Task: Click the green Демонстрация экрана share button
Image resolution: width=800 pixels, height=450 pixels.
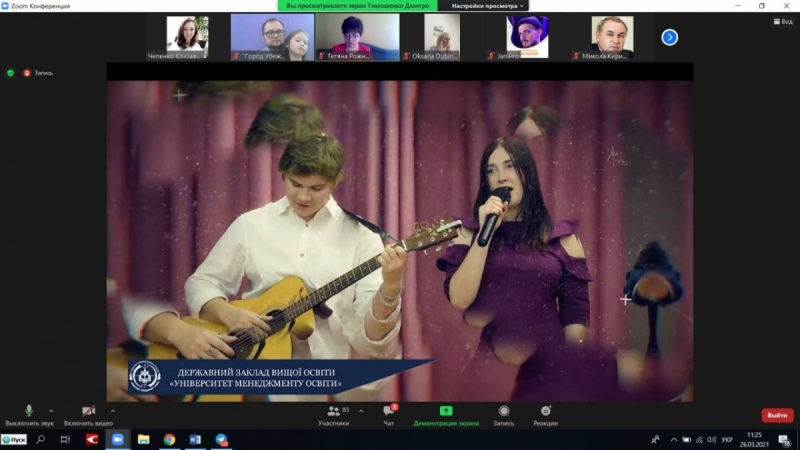Action: 446,415
